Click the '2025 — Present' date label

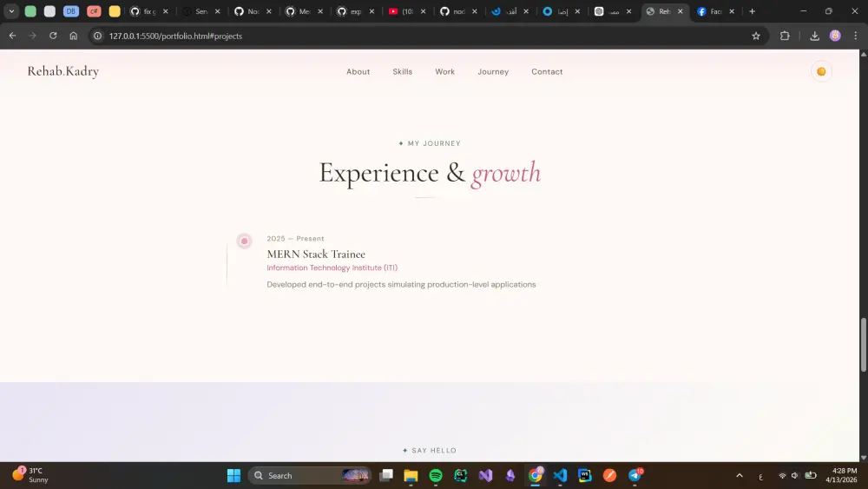(295, 239)
